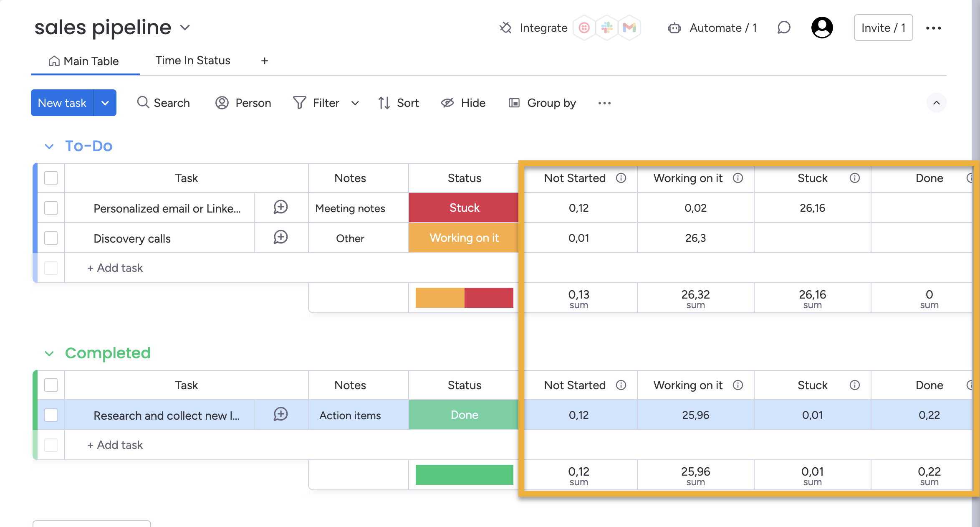Expand the sales pipeline title dropdown
The image size is (980, 527).
(x=185, y=27)
